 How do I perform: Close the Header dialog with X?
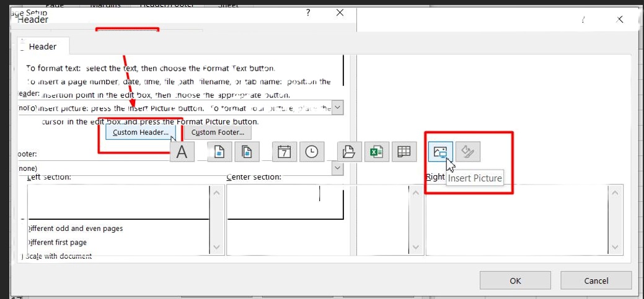tap(620, 19)
